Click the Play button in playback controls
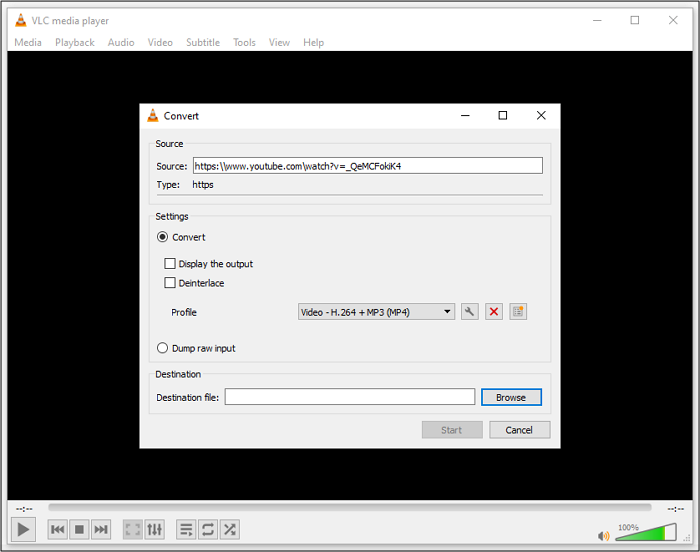This screenshot has height=552, width=700. [x=24, y=529]
